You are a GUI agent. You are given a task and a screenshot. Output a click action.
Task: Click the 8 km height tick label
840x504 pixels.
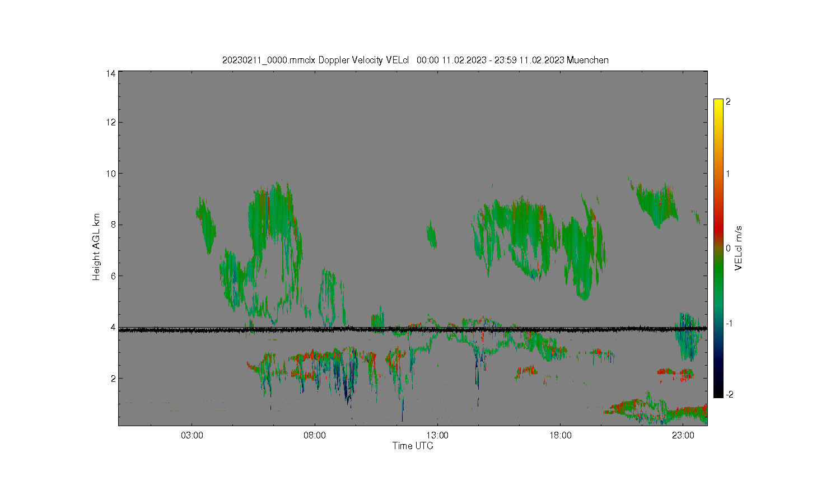pos(113,225)
